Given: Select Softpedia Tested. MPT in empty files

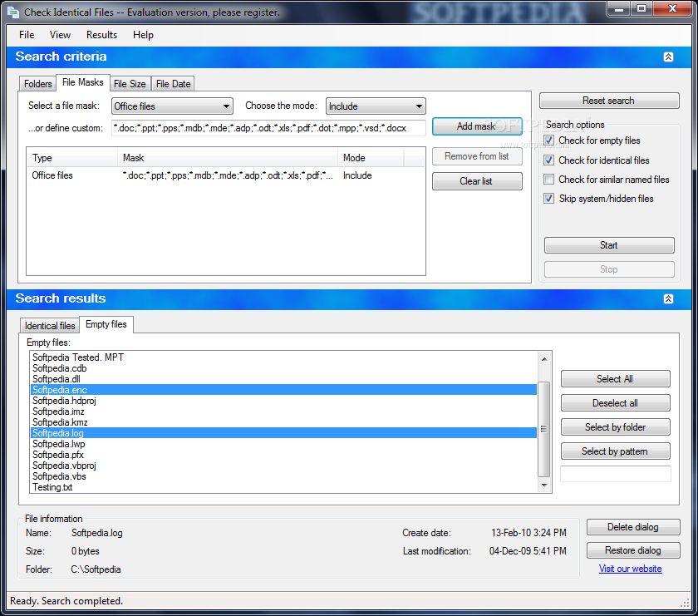Looking at the screenshot, I should [x=284, y=357].
